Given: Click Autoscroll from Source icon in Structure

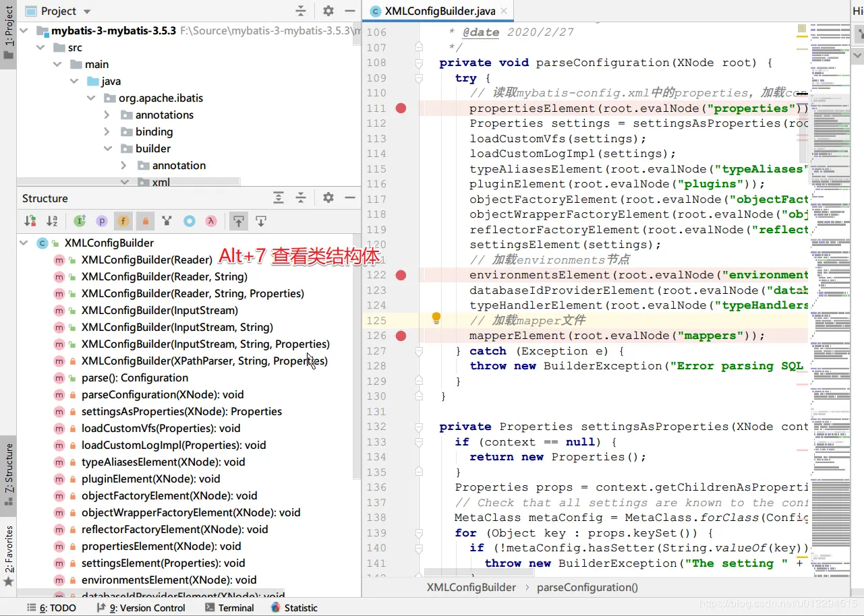Looking at the screenshot, I should (261, 220).
